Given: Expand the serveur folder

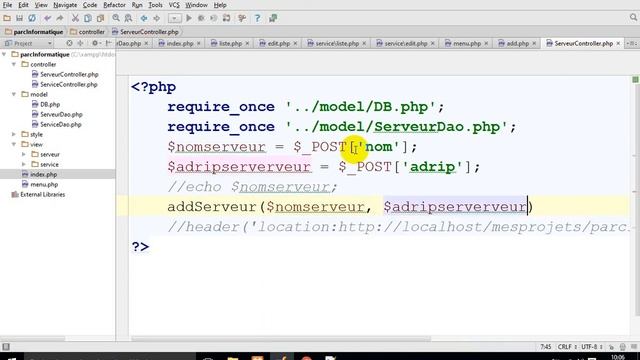Looking at the screenshot, I should [x=24, y=154].
